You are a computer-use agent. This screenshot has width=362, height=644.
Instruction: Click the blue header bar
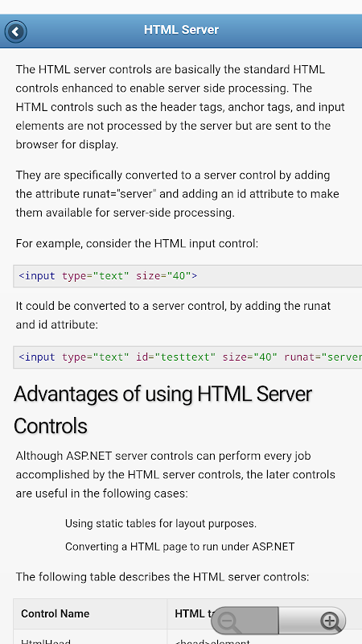pos(181,31)
